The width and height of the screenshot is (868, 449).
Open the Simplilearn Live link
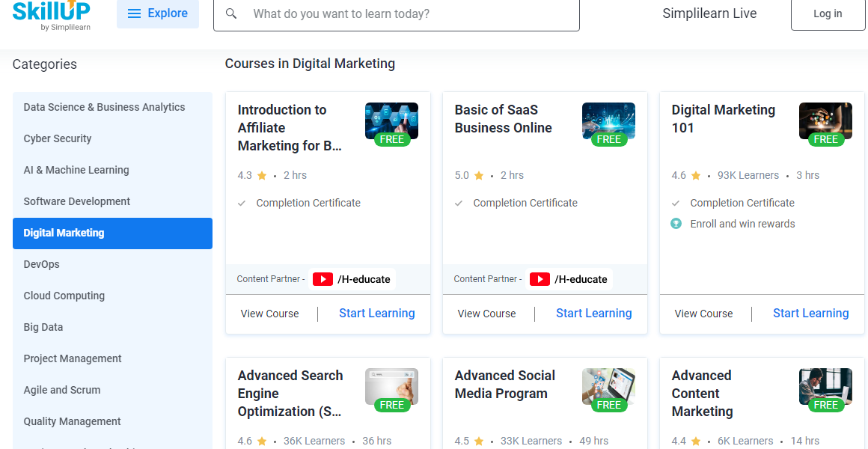click(x=709, y=13)
